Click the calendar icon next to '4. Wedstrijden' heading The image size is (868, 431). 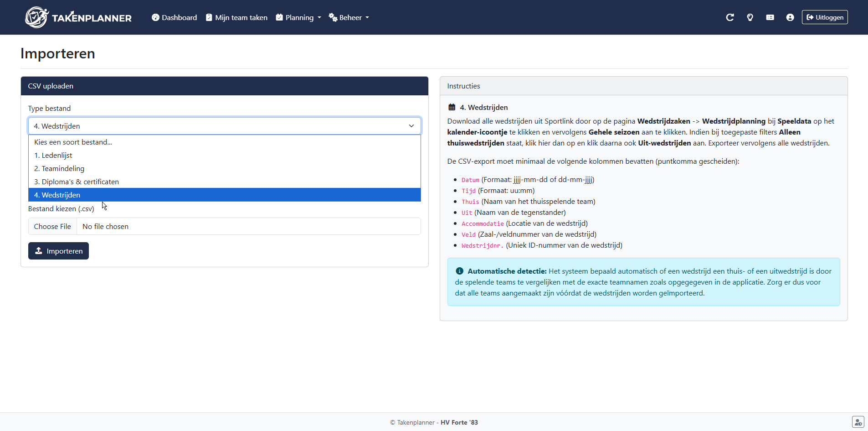click(452, 107)
